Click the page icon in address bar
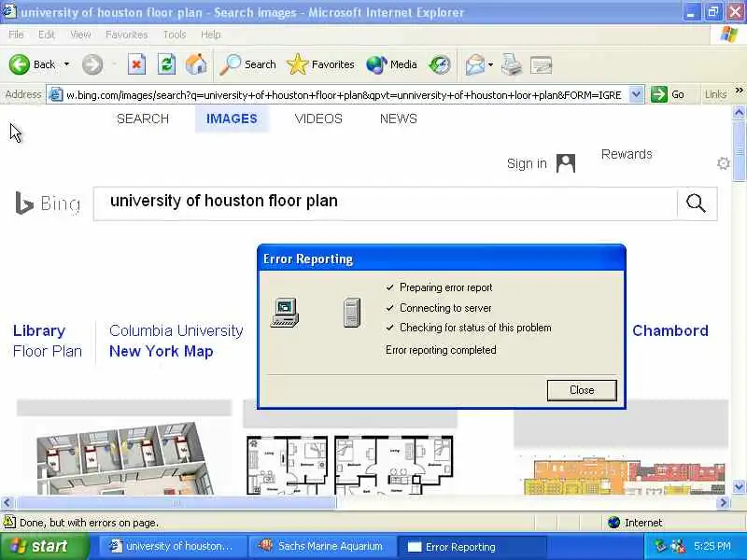The image size is (747, 560). [56, 95]
